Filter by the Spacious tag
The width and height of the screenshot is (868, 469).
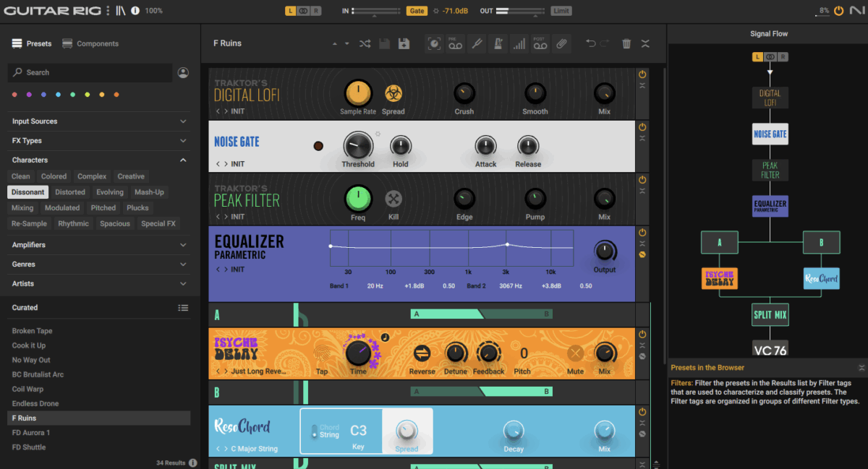[x=115, y=224]
